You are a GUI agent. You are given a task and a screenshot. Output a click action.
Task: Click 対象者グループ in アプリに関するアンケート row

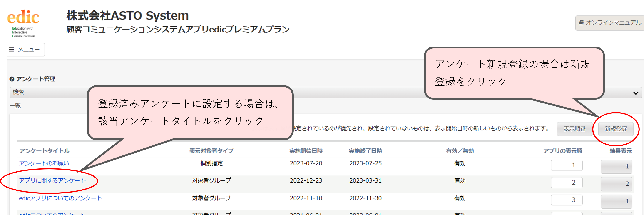211,180
